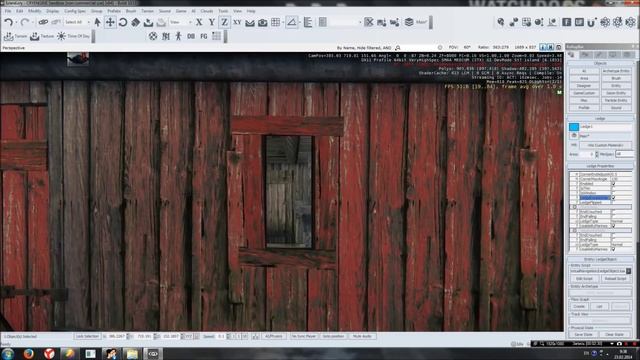Image resolution: width=640 pixels, height=360 pixels.
Task: Click the Goto position button
Action: tap(333, 336)
